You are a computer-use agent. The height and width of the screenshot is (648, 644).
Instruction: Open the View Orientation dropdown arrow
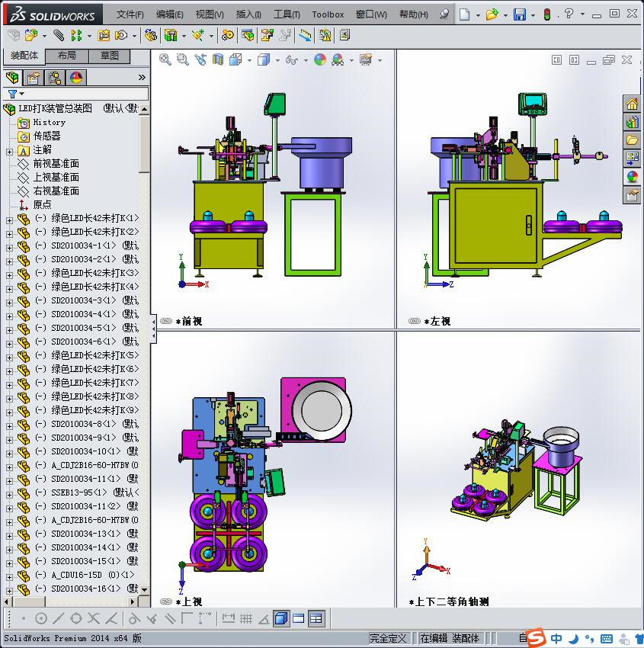[x=249, y=61]
